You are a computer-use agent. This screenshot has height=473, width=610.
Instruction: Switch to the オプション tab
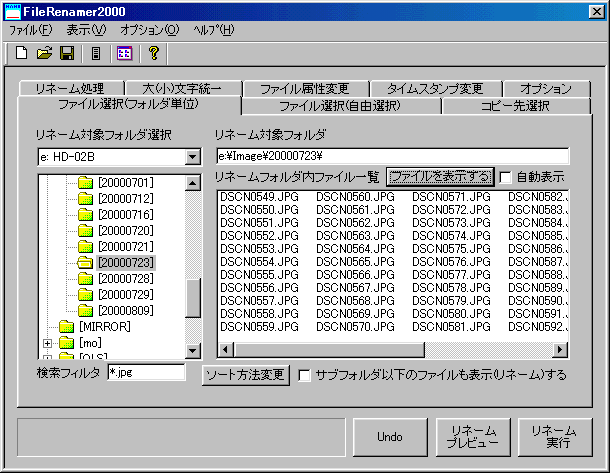[546, 89]
